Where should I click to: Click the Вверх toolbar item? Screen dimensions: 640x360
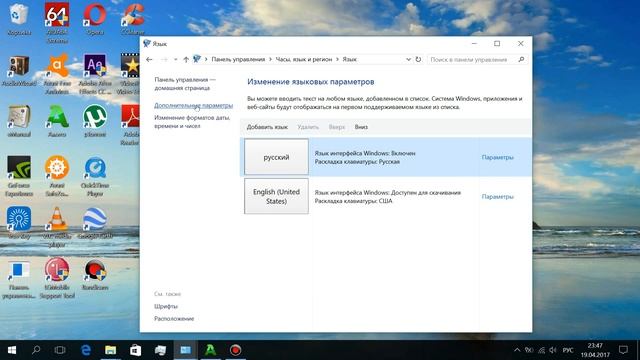click(x=337, y=127)
